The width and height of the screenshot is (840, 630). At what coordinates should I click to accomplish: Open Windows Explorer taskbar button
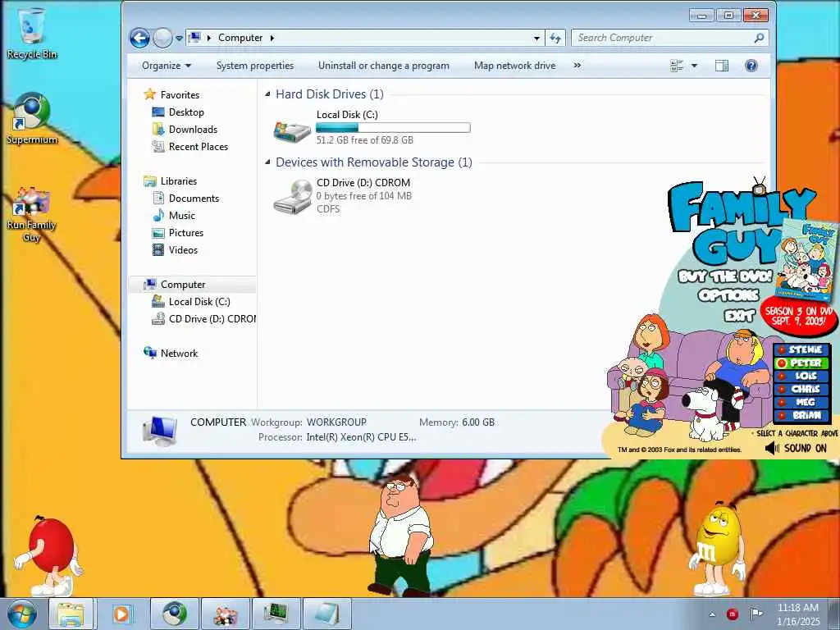71,614
